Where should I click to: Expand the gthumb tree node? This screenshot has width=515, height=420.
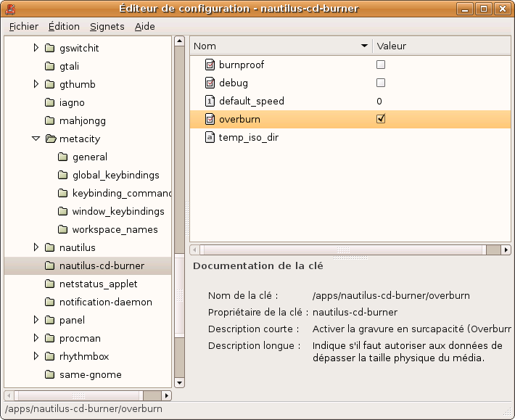coord(36,84)
